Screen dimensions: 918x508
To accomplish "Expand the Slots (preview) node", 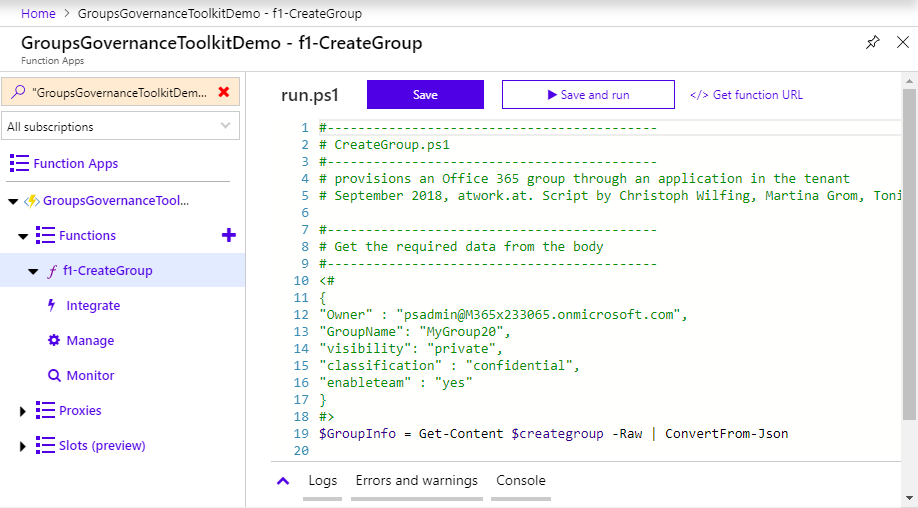I will 23,446.
